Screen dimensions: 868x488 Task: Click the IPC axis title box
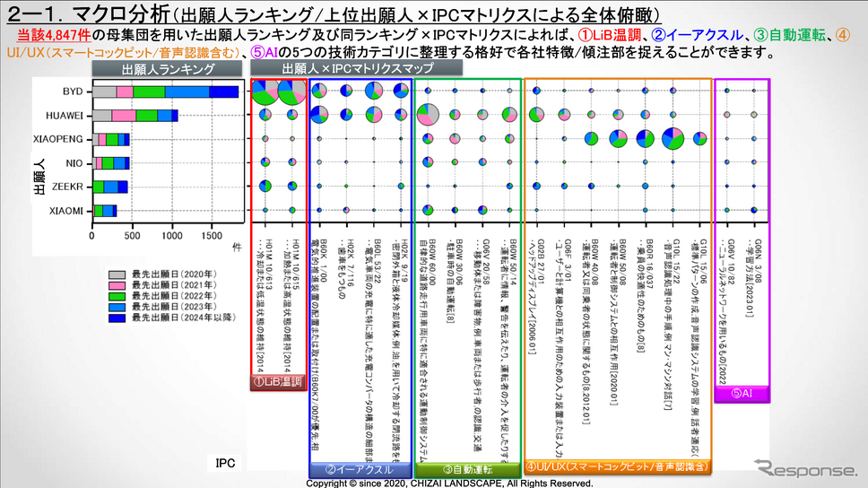pyautogui.click(x=225, y=463)
